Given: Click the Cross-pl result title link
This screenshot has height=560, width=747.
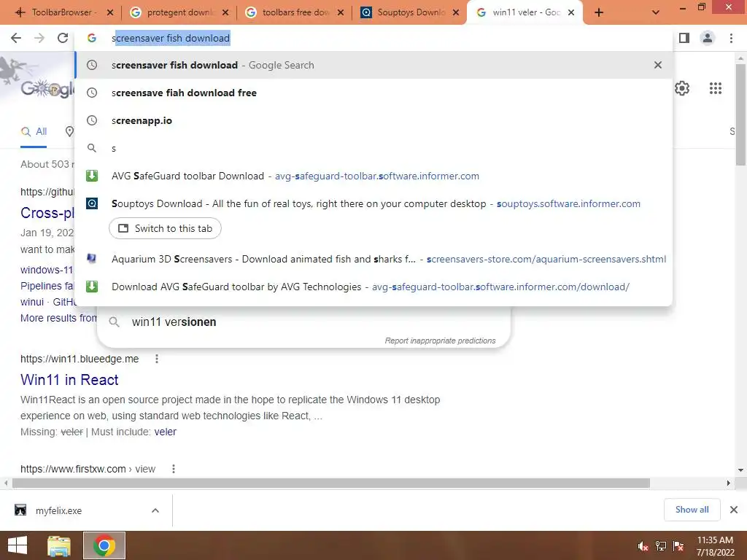Looking at the screenshot, I should pyautogui.click(x=47, y=213).
